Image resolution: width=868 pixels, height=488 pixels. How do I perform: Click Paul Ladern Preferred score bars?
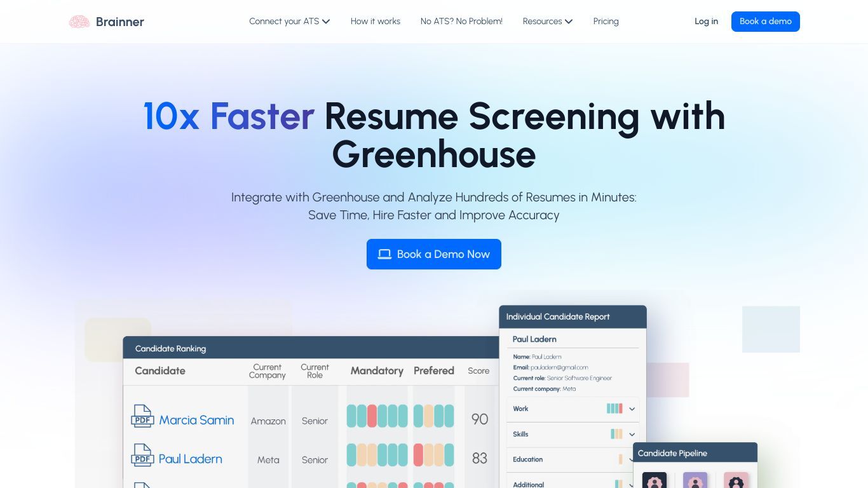click(434, 456)
